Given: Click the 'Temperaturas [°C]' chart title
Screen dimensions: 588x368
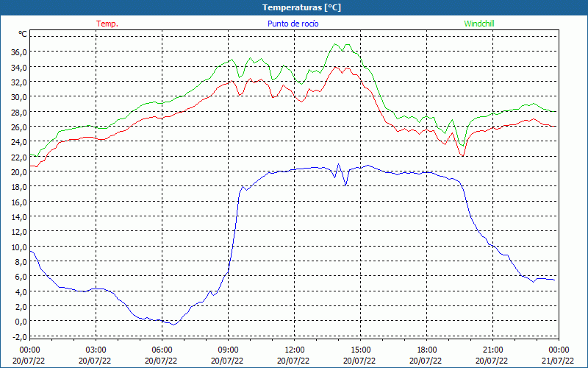Looking at the screenshot, I should [301, 7].
